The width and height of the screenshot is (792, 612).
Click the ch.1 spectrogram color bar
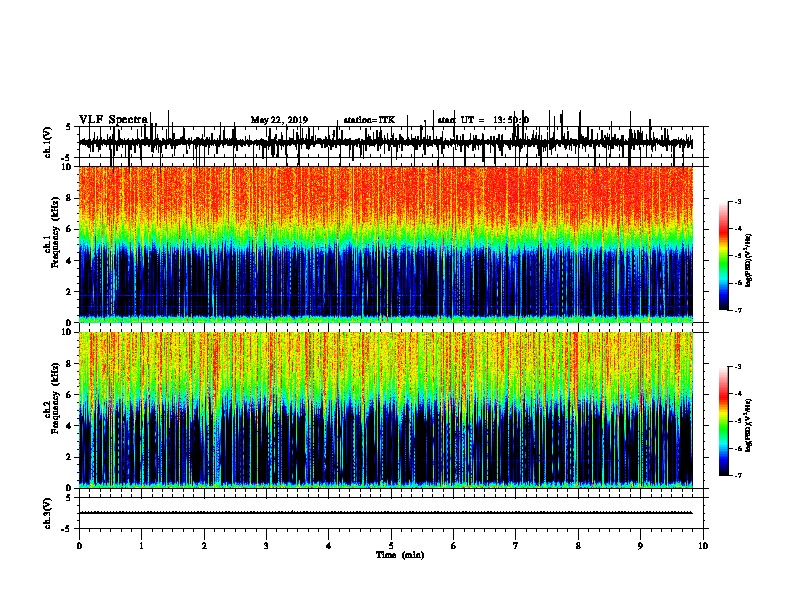[723, 256]
